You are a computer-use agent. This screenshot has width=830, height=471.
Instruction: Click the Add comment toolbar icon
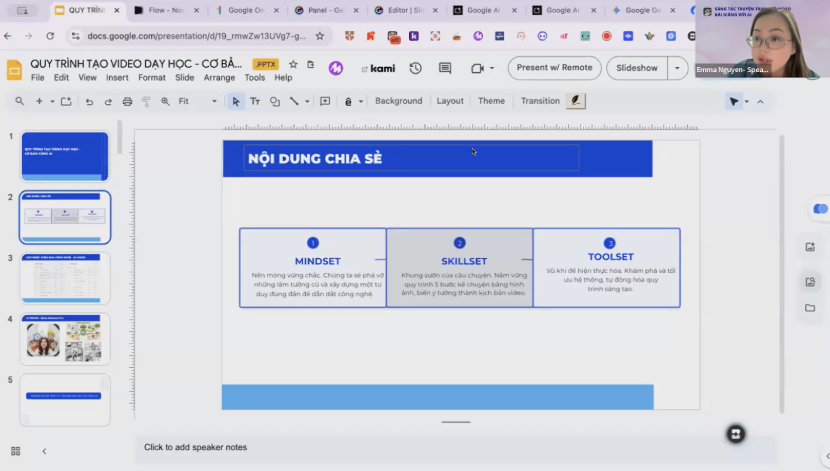coord(325,101)
